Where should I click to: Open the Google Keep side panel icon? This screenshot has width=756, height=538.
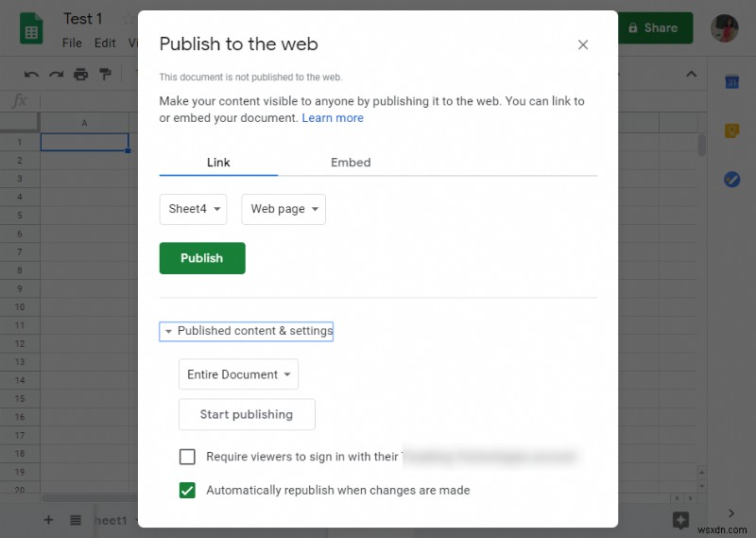731,131
